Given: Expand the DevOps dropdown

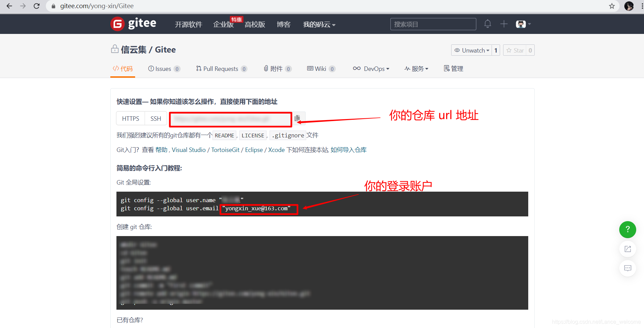Looking at the screenshot, I should coord(371,69).
